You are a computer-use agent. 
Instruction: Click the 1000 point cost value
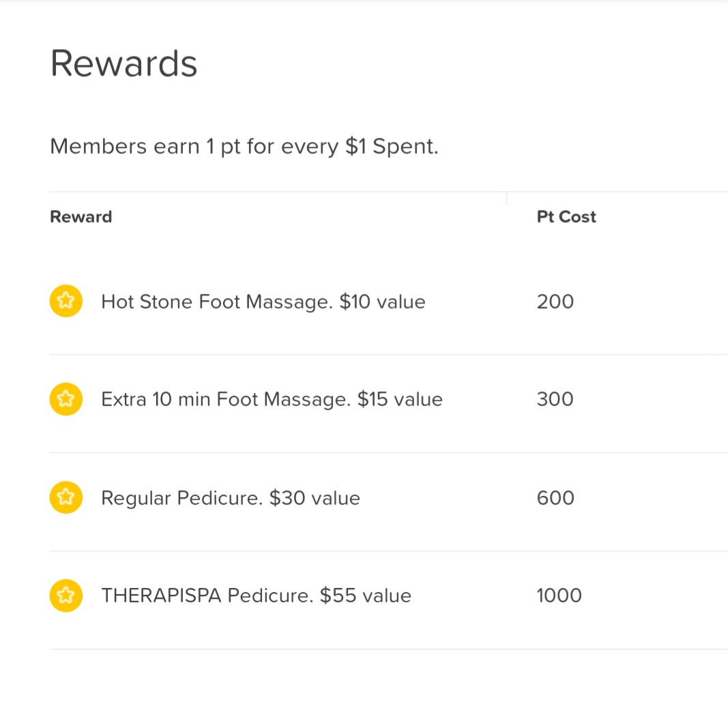tap(559, 595)
